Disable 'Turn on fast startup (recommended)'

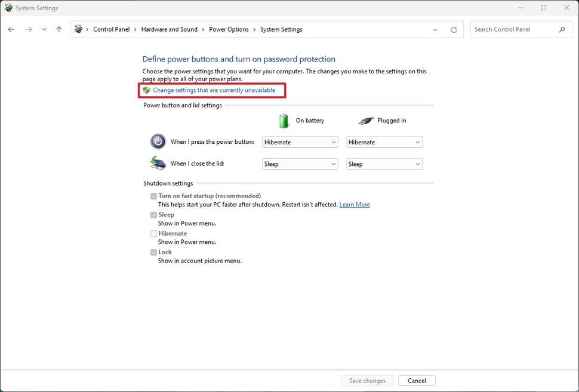[153, 196]
